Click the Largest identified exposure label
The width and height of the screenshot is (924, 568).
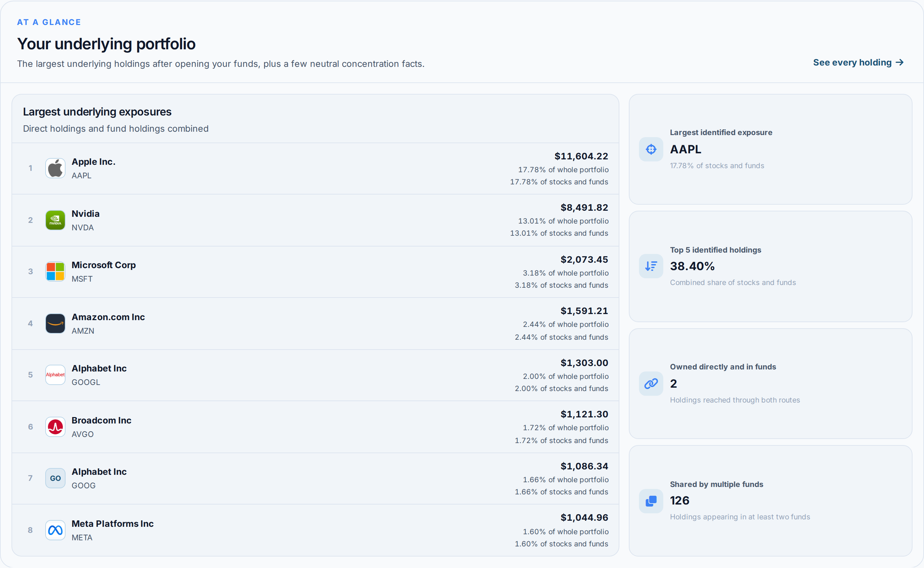721,133
